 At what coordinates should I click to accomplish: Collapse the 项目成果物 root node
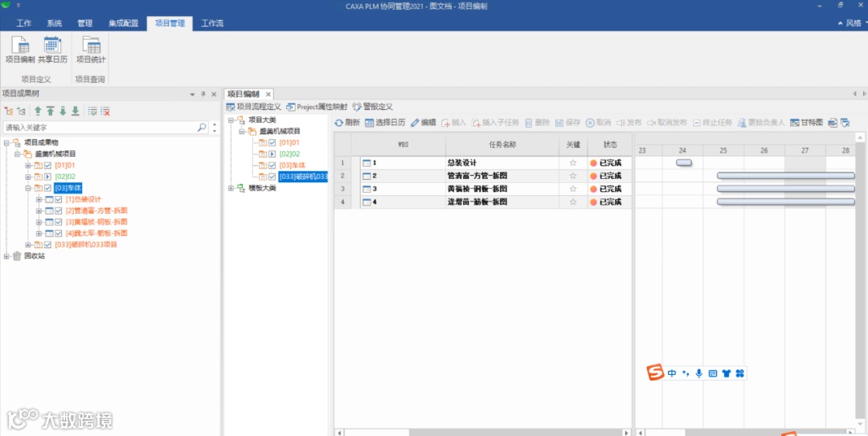pos(6,143)
